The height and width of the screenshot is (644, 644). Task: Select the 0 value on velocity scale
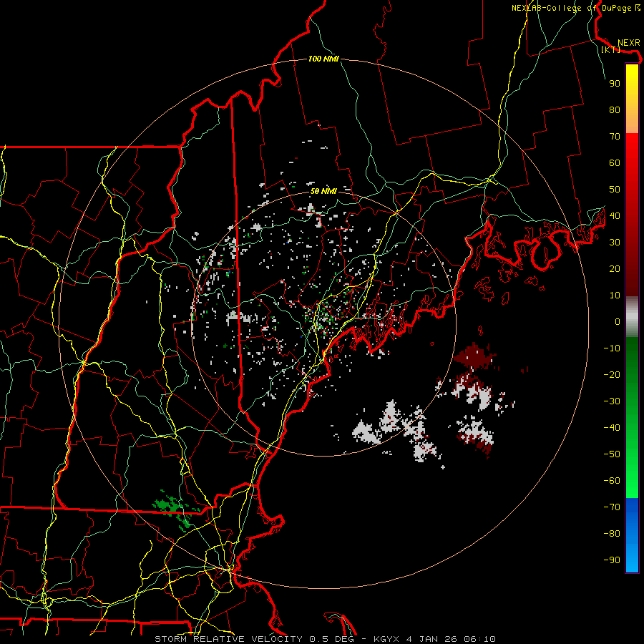618,322
